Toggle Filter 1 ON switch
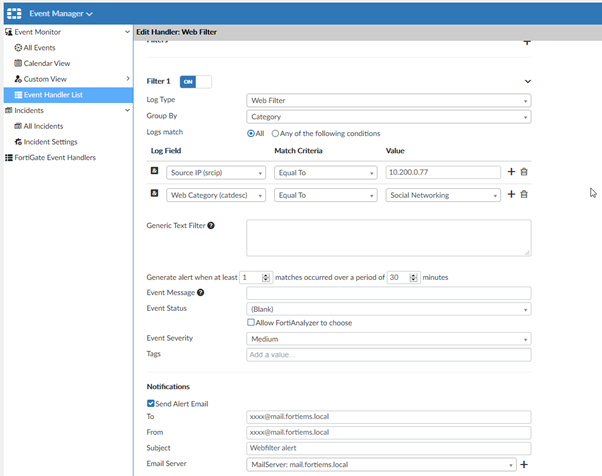The height and width of the screenshot is (476, 602). click(x=195, y=81)
